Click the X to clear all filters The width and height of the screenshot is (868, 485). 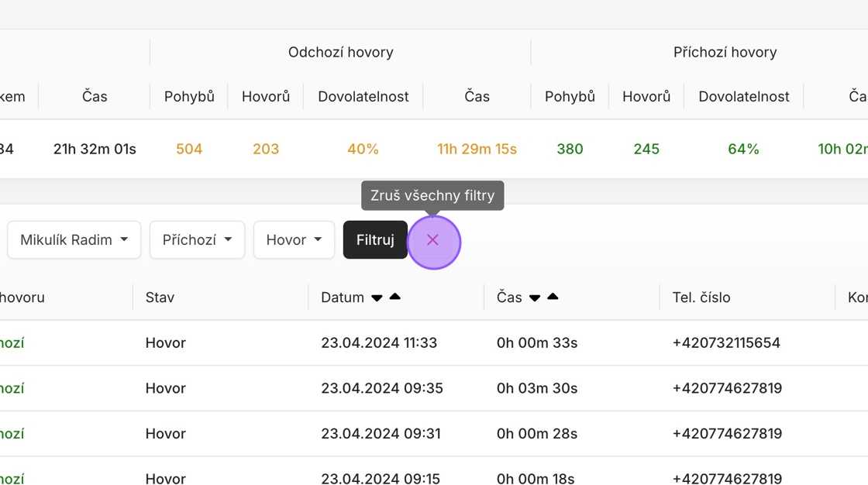(433, 241)
